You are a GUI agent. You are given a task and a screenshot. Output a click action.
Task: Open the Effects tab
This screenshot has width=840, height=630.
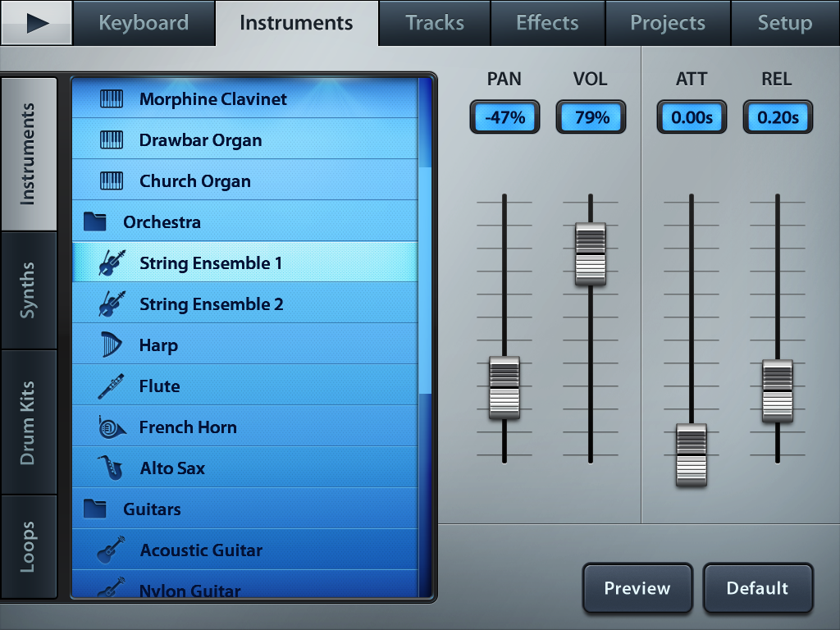tap(547, 23)
